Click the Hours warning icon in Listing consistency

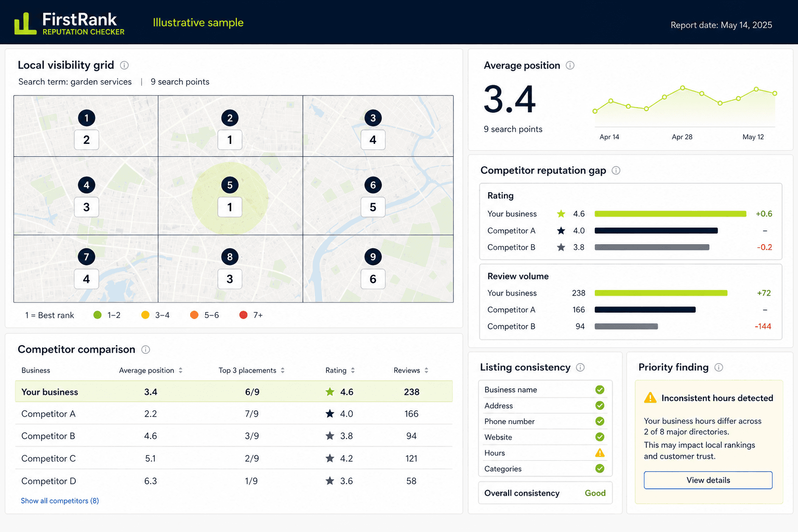[600, 453]
